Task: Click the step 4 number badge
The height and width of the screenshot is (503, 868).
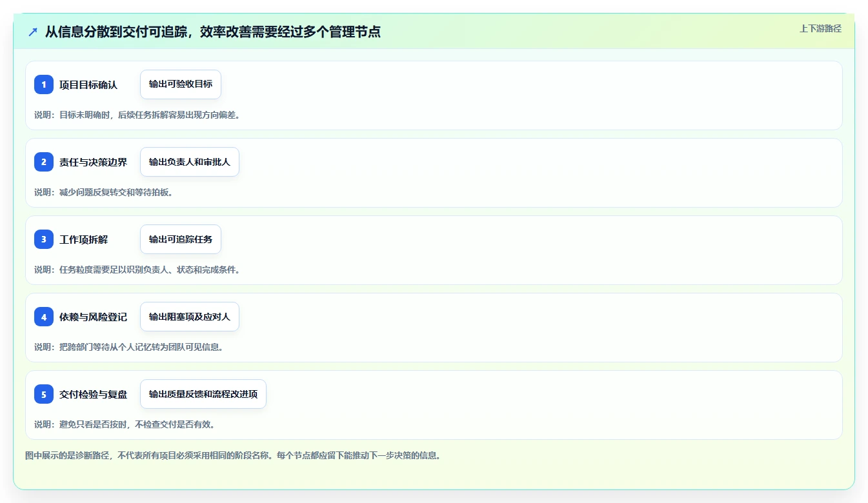Action: pyautogui.click(x=44, y=317)
